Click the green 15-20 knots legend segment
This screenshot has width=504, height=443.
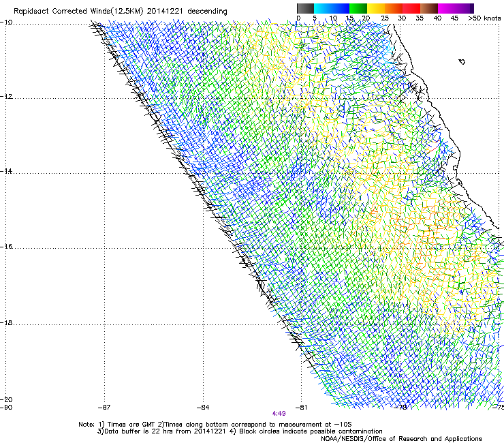click(x=358, y=8)
